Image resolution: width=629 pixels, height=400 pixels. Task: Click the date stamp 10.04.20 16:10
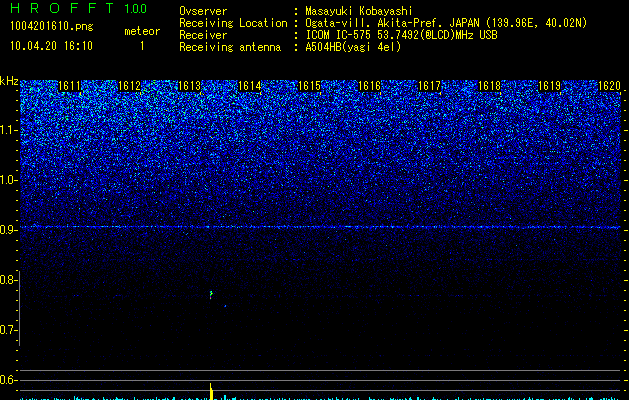[x=52, y=46]
